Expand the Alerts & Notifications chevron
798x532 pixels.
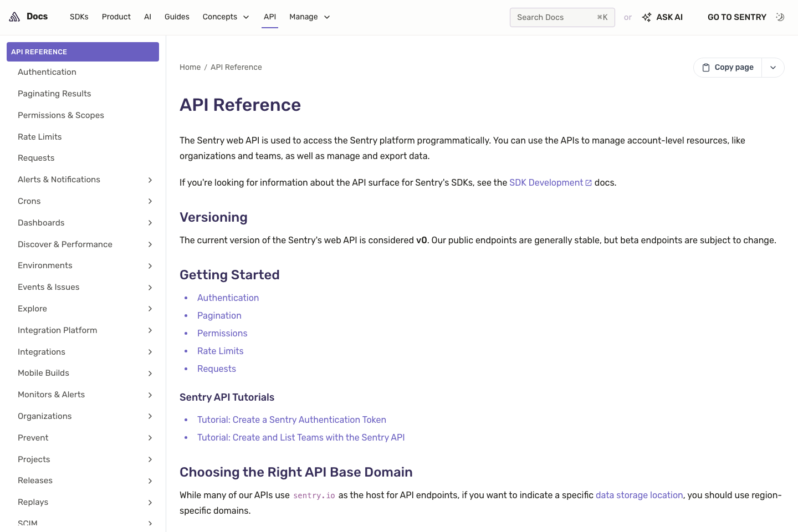[x=150, y=180]
